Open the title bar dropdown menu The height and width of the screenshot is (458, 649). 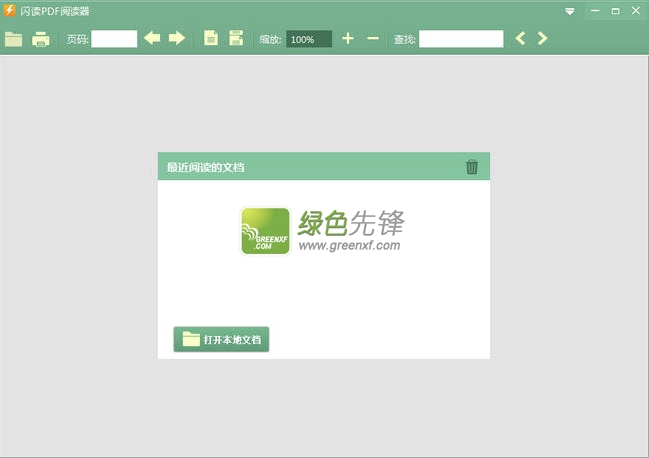[570, 12]
